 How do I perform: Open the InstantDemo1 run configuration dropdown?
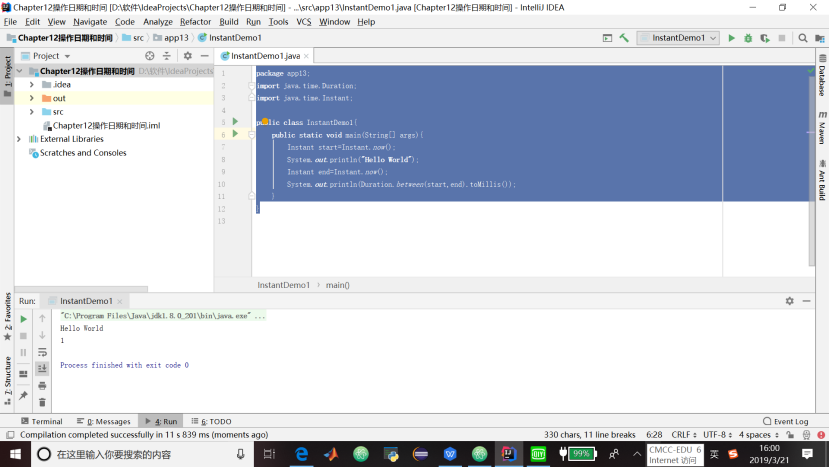click(677, 38)
